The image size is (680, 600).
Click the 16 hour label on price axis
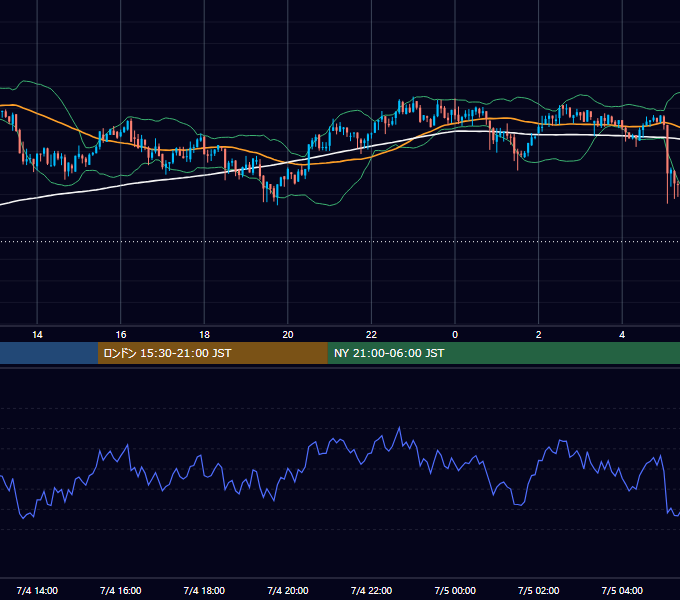(x=121, y=335)
